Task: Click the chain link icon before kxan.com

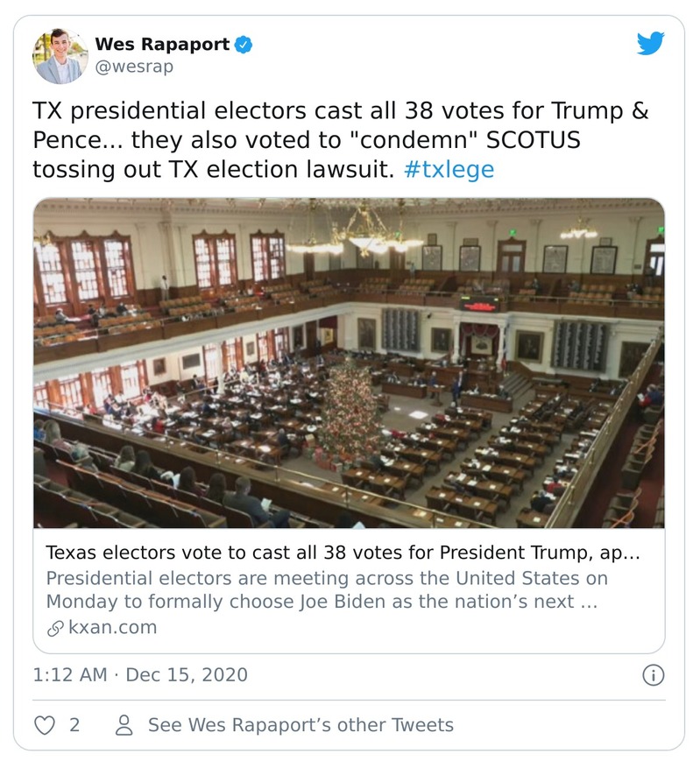Action: tap(53, 628)
